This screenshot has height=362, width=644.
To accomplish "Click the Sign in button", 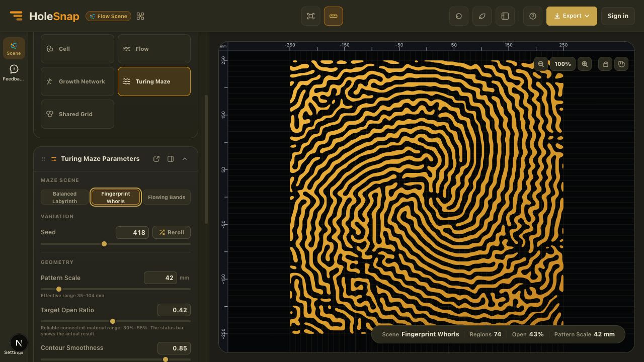I will (618, 16).
